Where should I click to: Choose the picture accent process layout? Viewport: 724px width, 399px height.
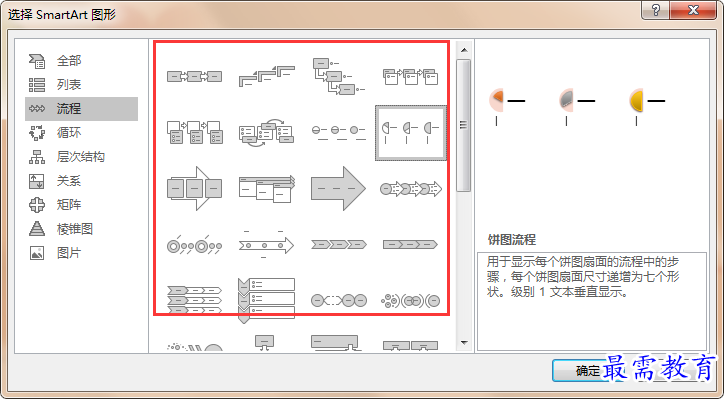(x=194, y=132)
